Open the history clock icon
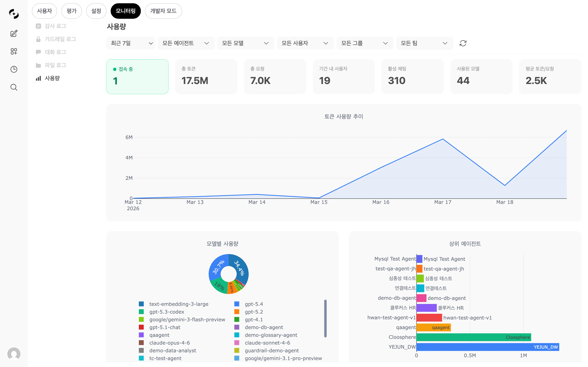The image size is (588, 367). [x=14, y=69]
